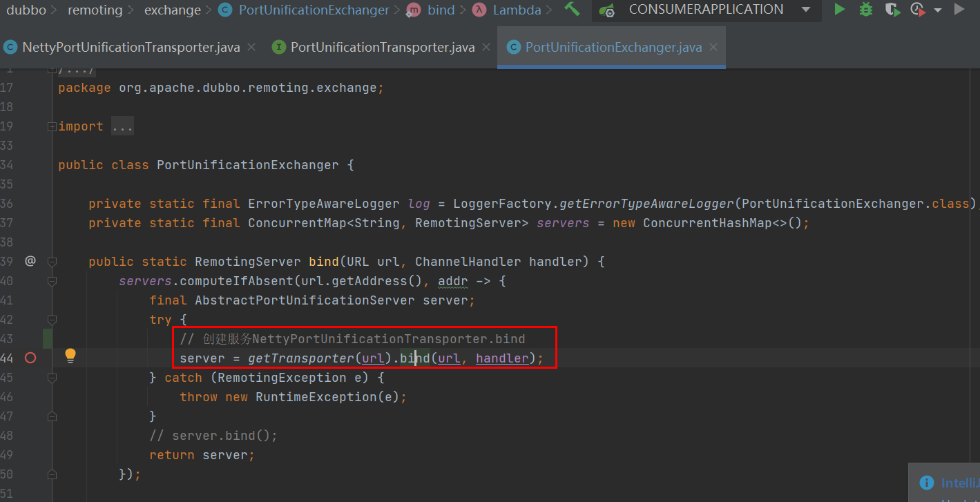980x502 pixels.
Task: Collapse the try block fold on line 42
Action: click(x=52, y=320)
